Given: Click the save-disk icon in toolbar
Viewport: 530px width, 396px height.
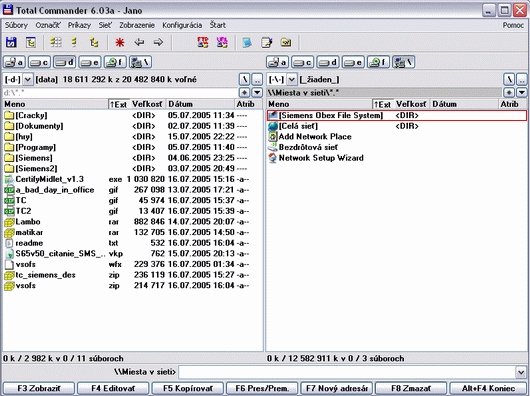Looking at the screenshot, I should tap(11, 43).
